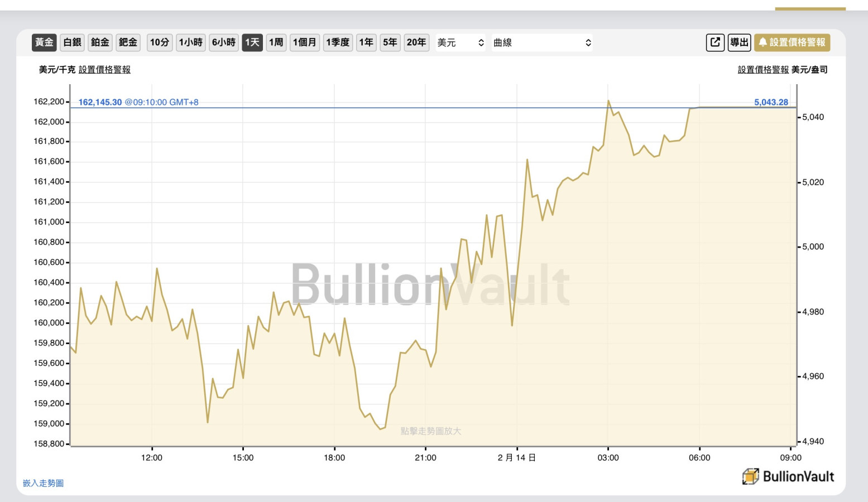868x502 pixels.
Task: Switch to 鈀金 palladium
Action: click(128, 42)
